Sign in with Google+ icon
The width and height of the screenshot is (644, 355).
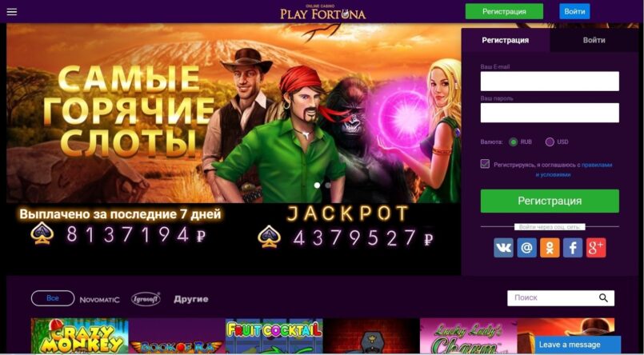click(x=596, y=248)
